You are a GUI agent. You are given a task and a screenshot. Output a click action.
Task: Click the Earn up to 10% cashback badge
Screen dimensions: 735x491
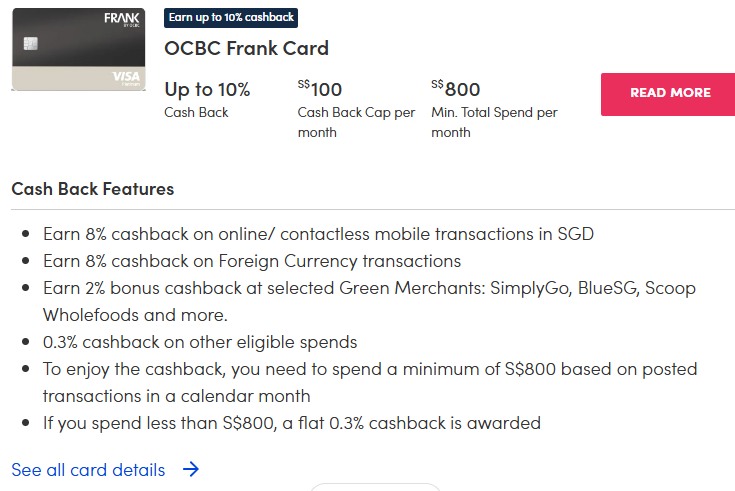click(231, 18)
